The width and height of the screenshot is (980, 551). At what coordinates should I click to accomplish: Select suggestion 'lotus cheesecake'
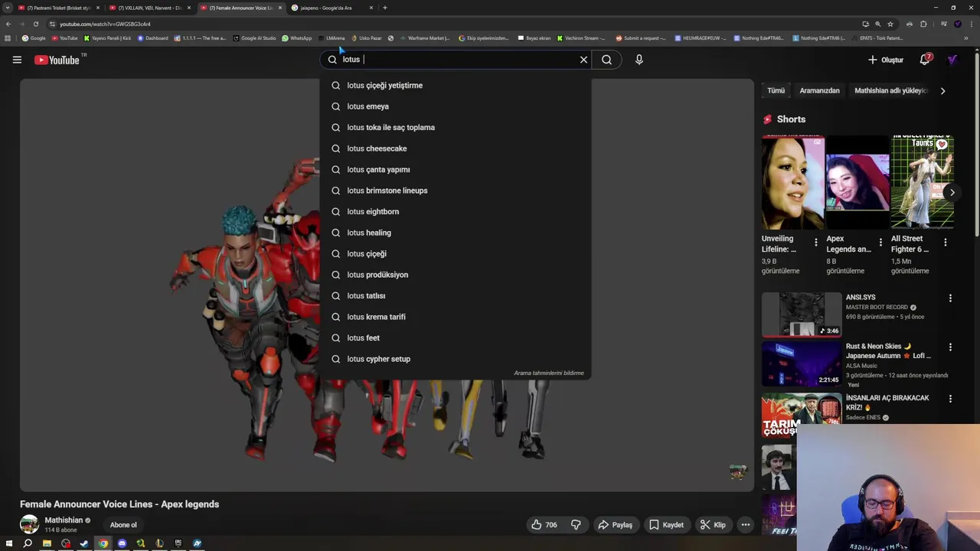coord(456,148)
